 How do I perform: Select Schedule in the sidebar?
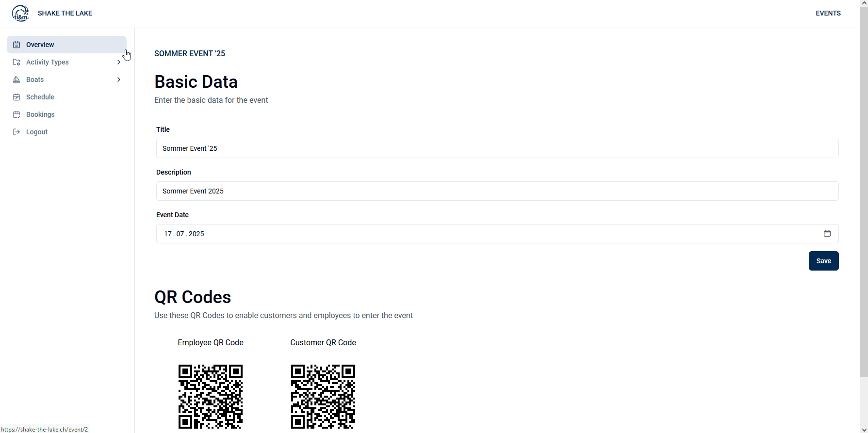(67, 97)
